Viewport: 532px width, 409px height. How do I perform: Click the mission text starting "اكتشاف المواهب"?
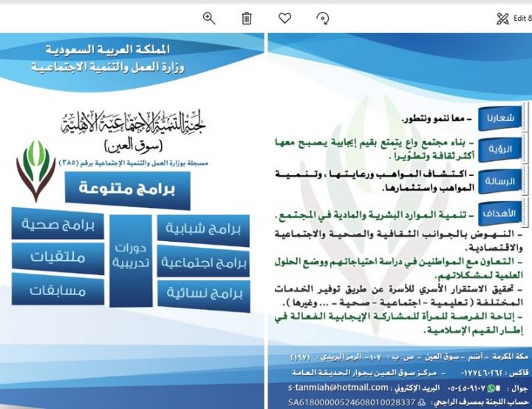[x=375, y=181]
